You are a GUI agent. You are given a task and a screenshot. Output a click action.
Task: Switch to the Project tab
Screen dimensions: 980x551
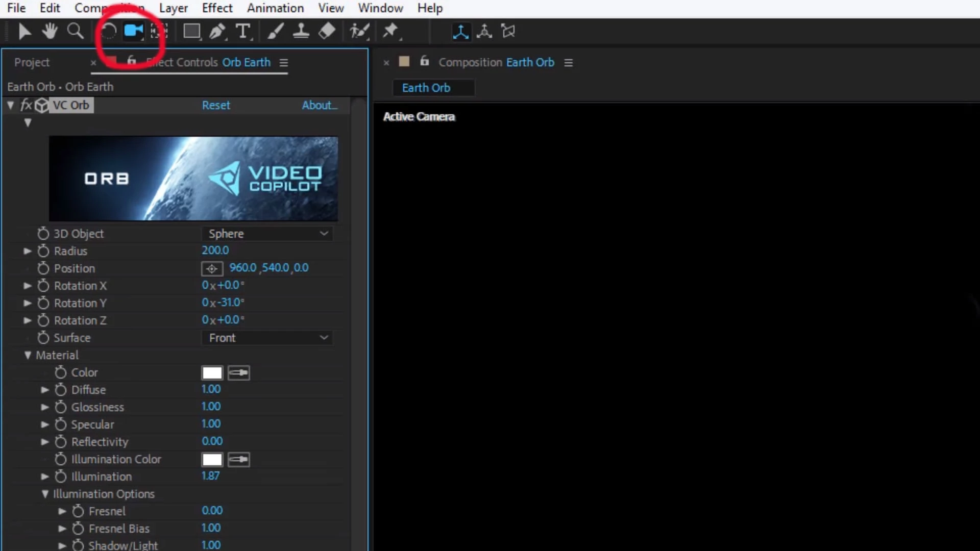pos(32,62)
